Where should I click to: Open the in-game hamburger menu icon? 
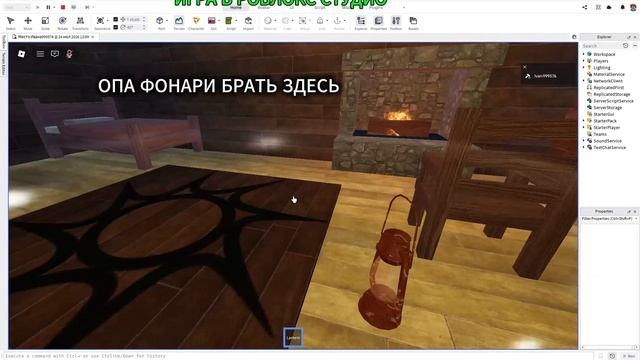point(40,54)
